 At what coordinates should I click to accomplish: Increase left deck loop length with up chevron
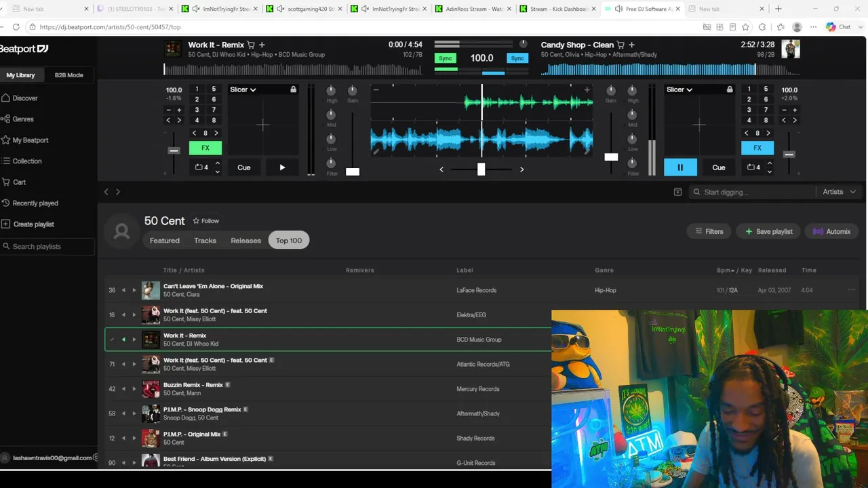[x=217, y=163]
